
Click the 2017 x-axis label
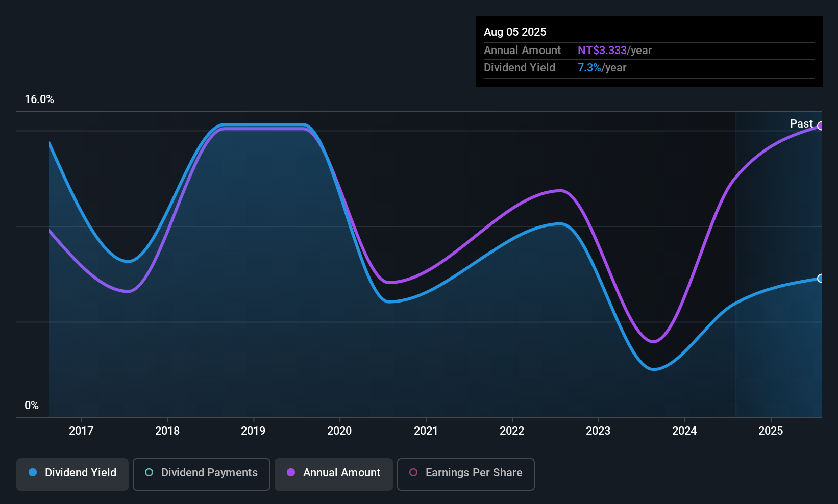coord(81,431)
